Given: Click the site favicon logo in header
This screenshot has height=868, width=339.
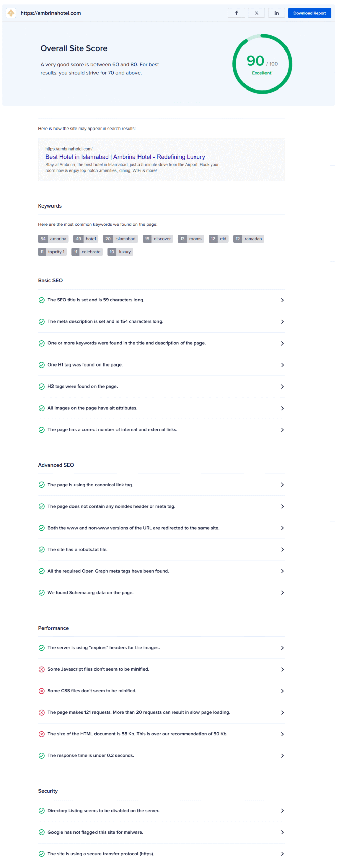Looking at the screenshot, I should pos(11,13).
